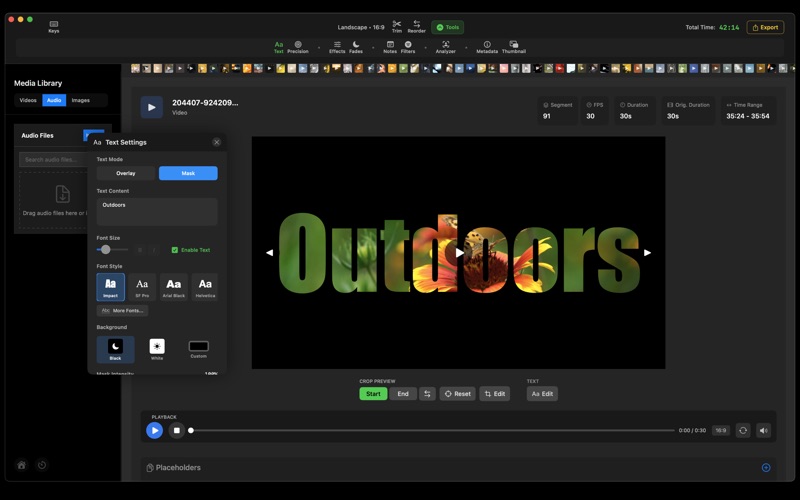Open the Fades tool
The image size is (800, 500).
click(356, 47)
